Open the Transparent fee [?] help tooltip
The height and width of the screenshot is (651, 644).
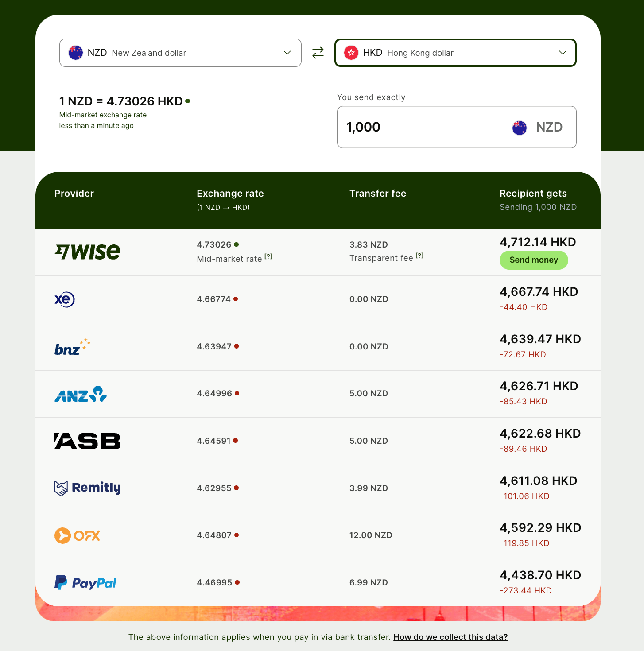coord(419,256)
